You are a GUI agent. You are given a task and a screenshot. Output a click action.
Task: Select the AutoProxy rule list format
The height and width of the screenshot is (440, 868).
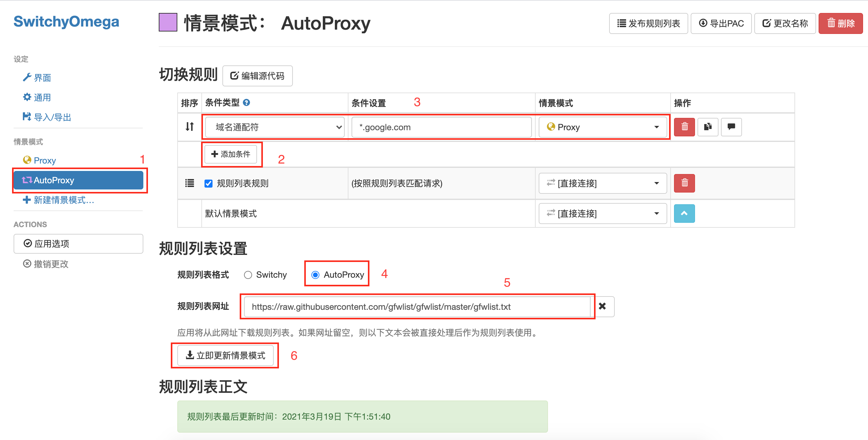tap(315, 275)
